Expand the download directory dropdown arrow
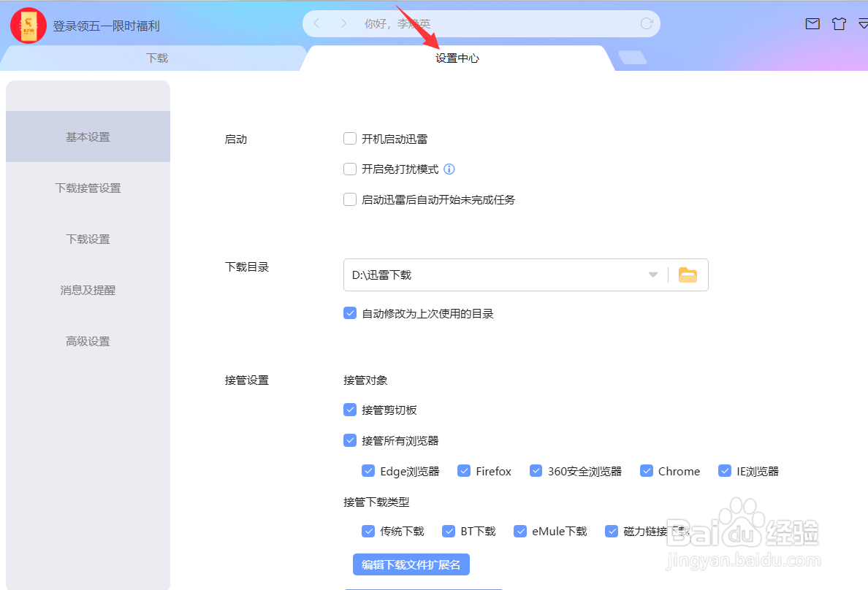The height and width of the screenshot is (590, 868). pyautogui.click(x=653, y=275)
